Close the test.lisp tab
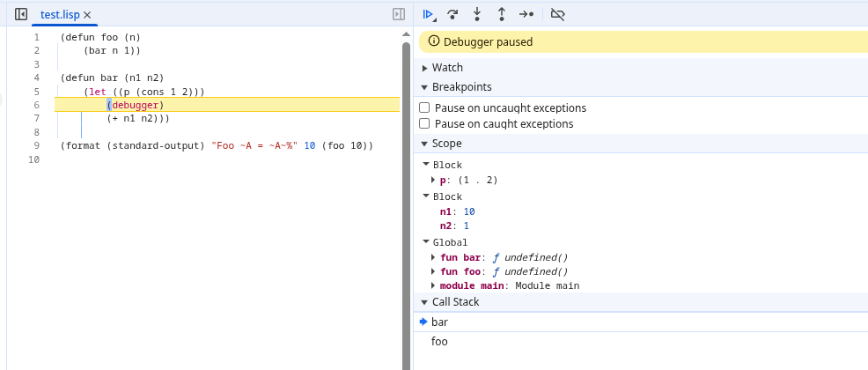Image resolution: width=868 pixels, height=370 pixels. pyautogui.click(x=87, y=15)
